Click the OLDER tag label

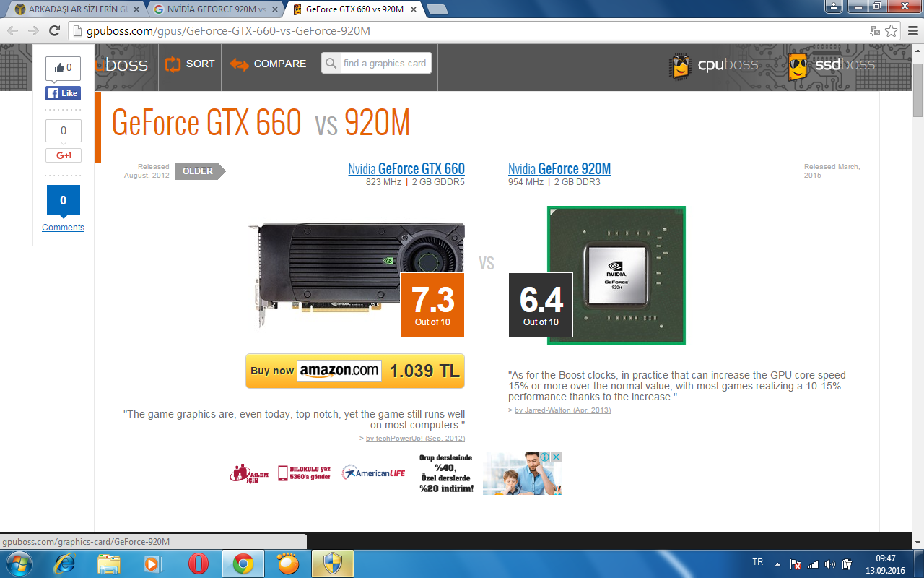point(201,171)
